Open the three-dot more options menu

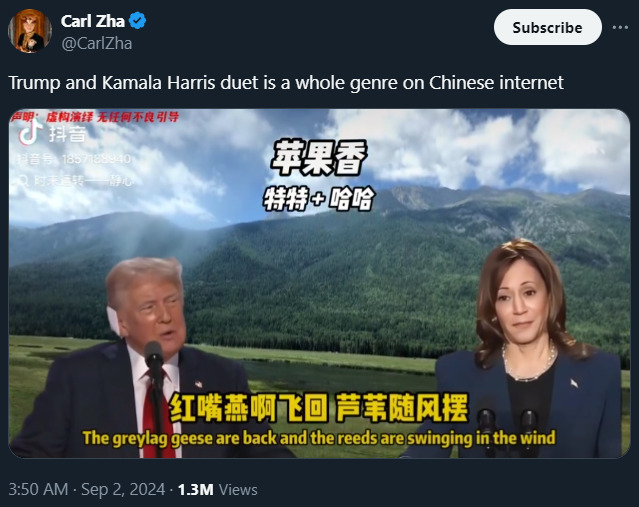pyautogui.click(x=620, y=27)
